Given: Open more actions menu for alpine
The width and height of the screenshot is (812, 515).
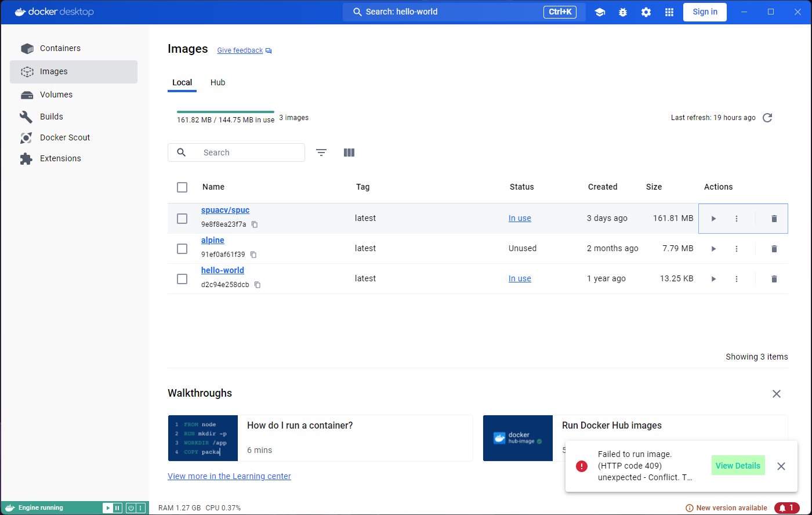Looking at the screenshot, I should 737,249.
